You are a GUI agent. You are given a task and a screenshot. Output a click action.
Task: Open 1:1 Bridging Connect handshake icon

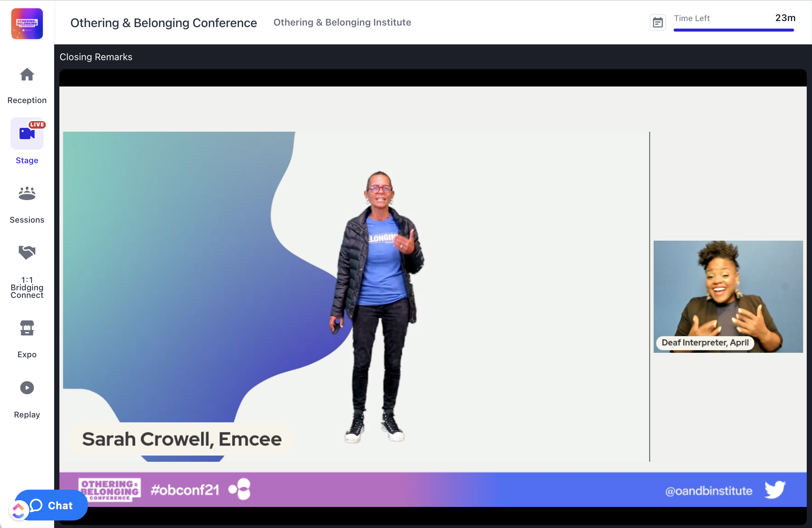coord(27,252)
